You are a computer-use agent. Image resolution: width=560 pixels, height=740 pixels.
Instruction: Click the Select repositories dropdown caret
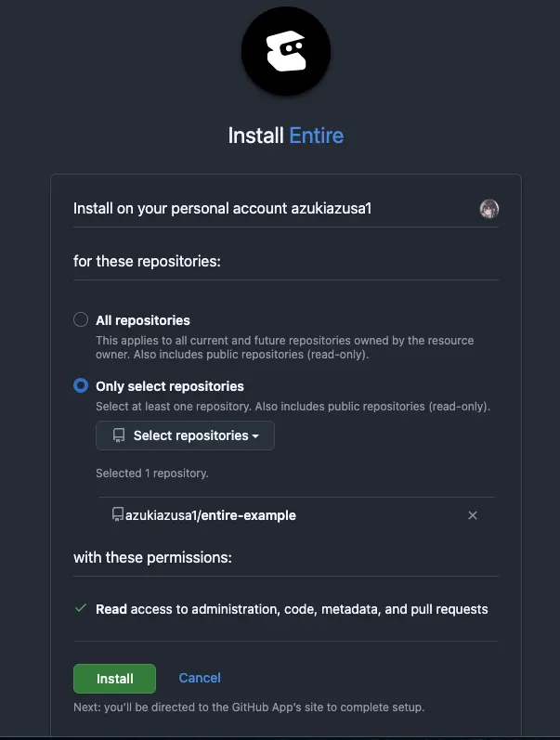[255, 436]
